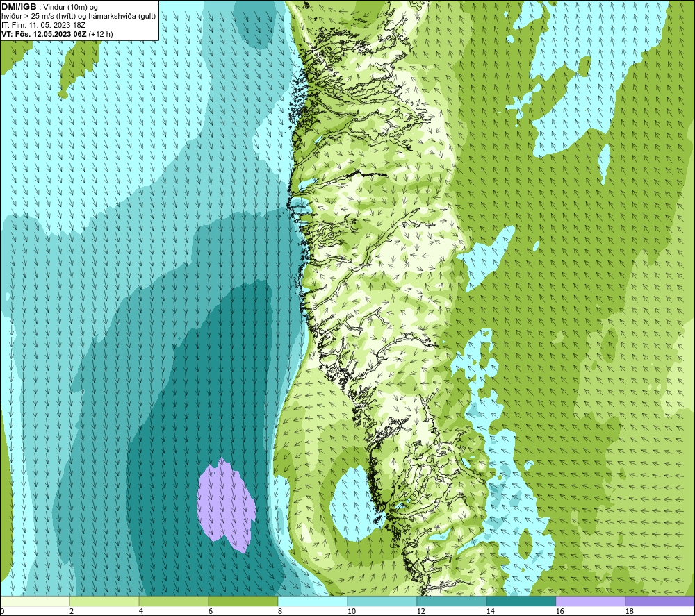Click the legend scale label "14"

point(490,611)
